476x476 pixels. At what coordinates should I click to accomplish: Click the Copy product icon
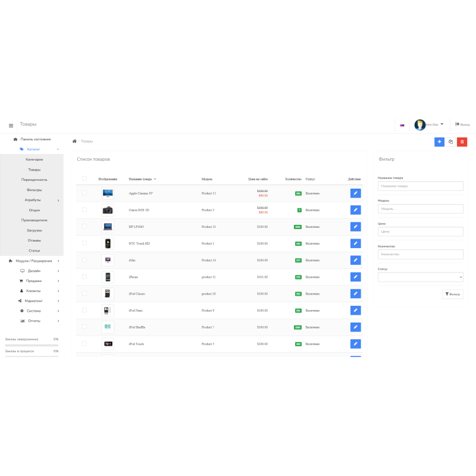450,142
